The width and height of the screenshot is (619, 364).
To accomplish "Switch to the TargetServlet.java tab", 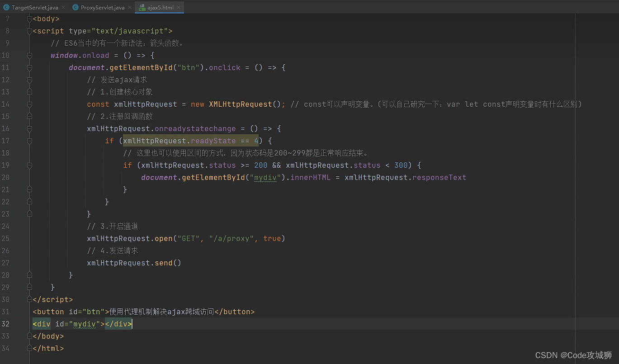I will pos(34,8).
